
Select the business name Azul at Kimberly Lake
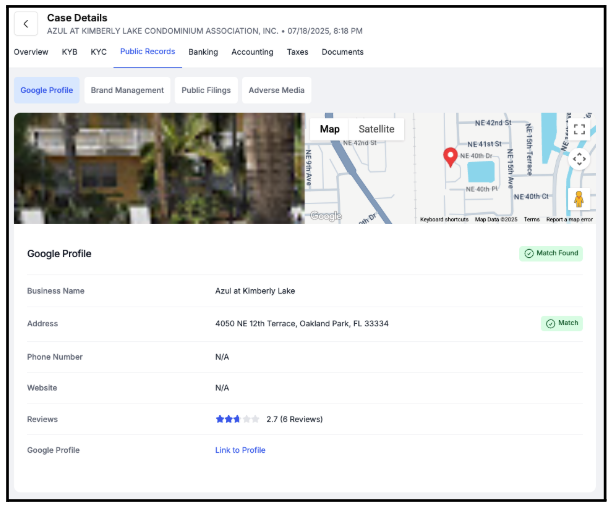(255, 291)
